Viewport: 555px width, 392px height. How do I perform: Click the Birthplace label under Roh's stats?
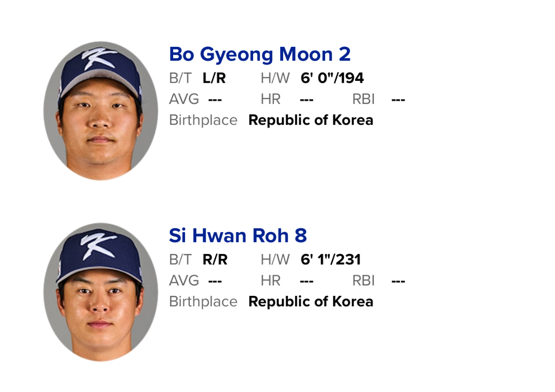coord(203,302)
